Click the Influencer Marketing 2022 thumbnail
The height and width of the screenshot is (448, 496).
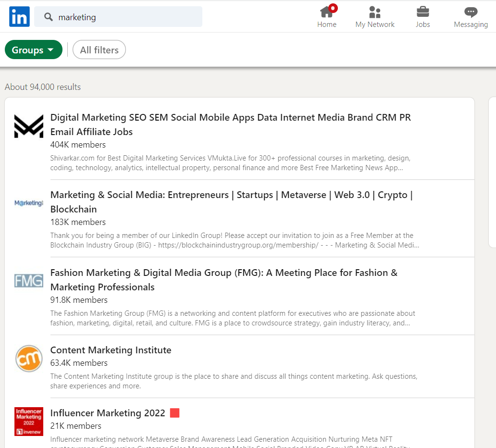[28, 422]
